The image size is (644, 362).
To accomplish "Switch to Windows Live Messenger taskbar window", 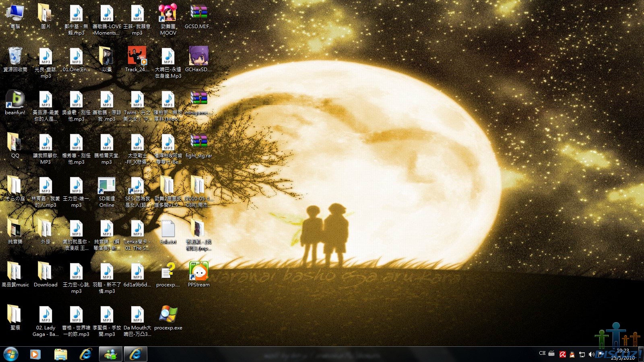I will [x=111, y=354].
